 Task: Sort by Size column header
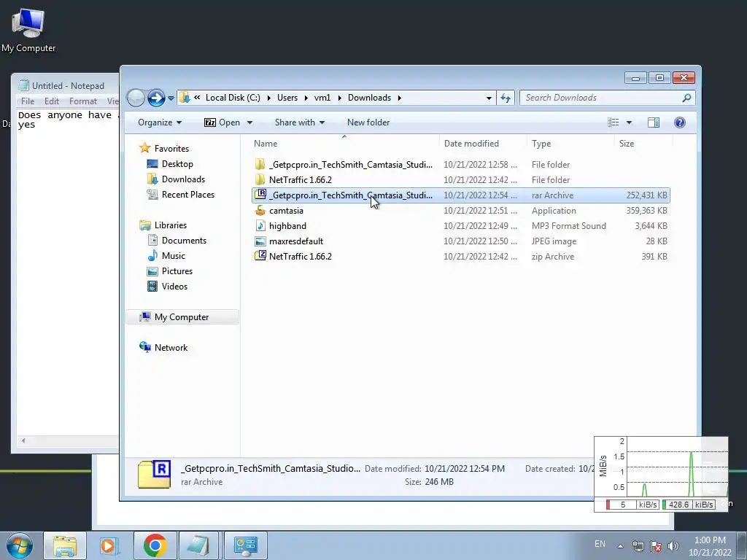(643, 144)
